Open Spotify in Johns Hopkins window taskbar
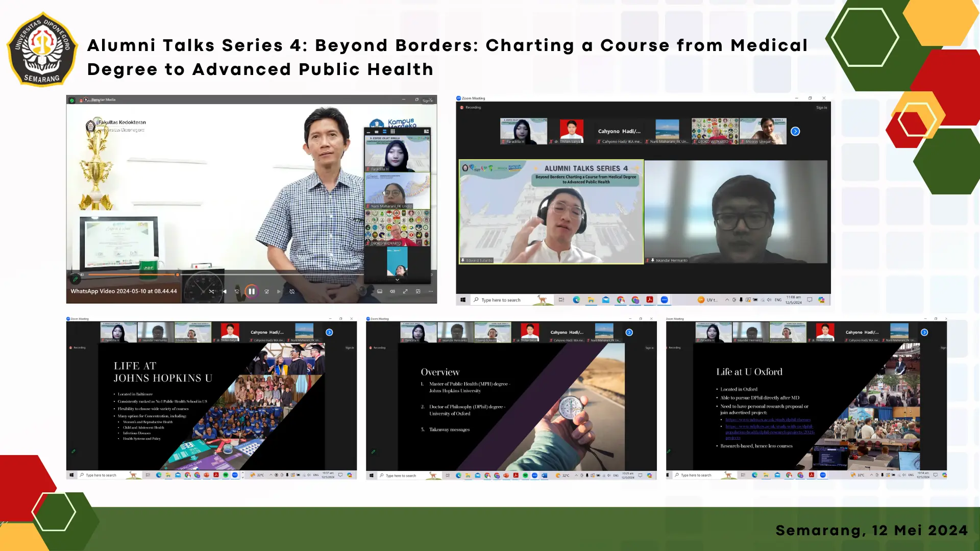This screenshot has width=980, height=551. click(x=226, y=475)
